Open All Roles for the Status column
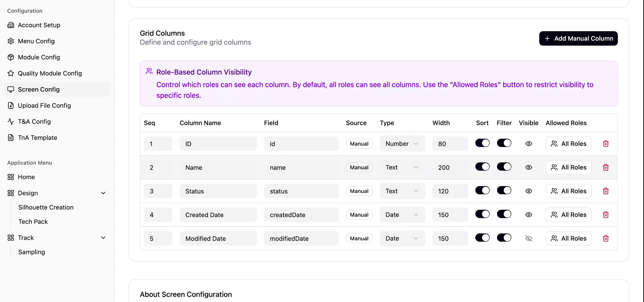This screenshot has width=644, height=302. (x=569, y=191)
